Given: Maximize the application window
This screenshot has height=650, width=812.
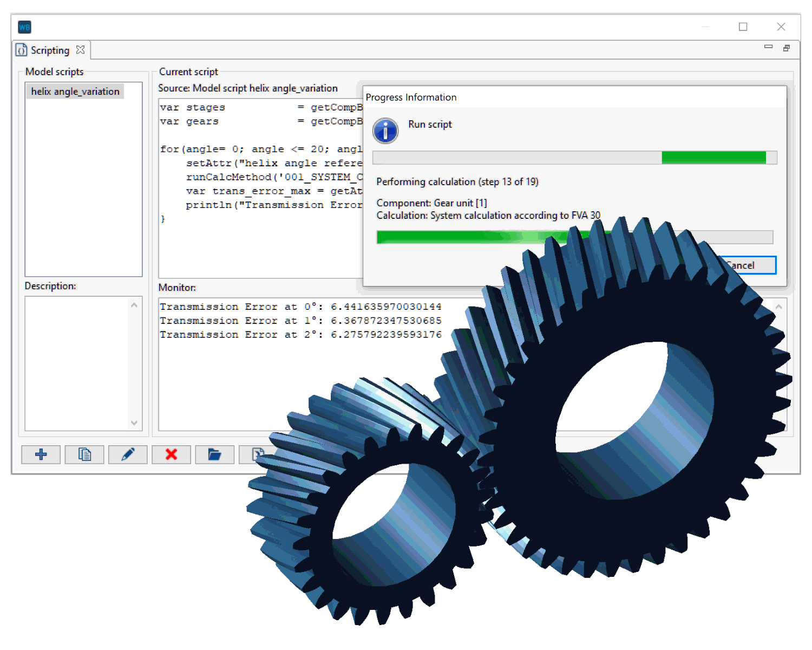Looking at the screenshot, I should [743, 27].
